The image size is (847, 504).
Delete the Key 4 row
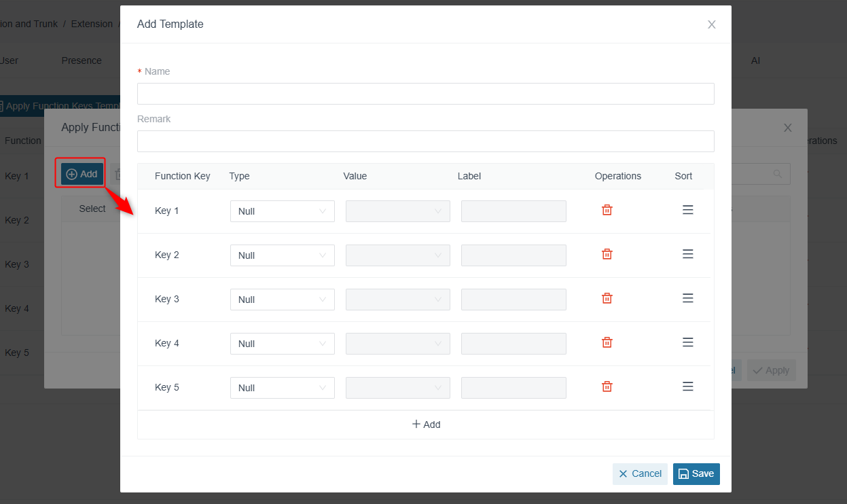point(607,342)
